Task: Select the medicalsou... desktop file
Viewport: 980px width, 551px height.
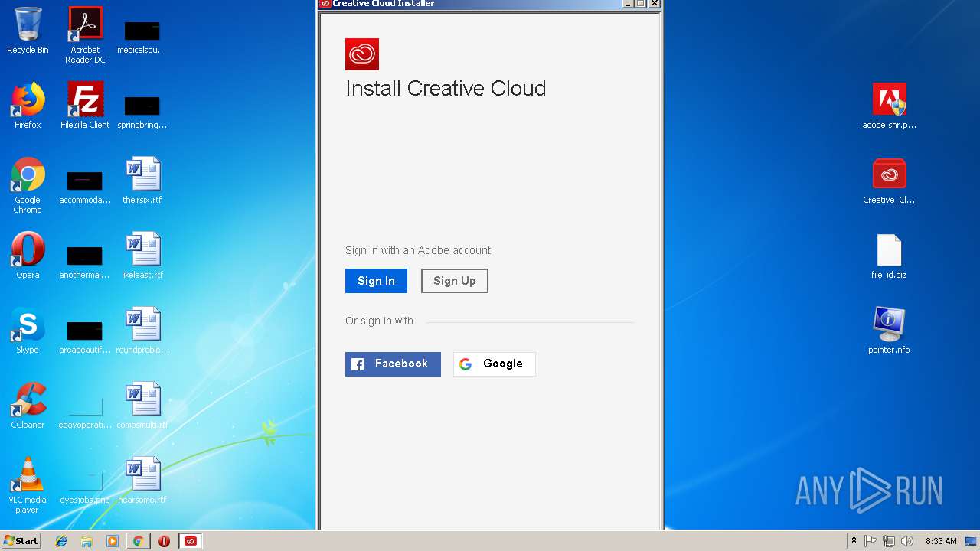Action: pyautogui.click(x=142, y=36)
